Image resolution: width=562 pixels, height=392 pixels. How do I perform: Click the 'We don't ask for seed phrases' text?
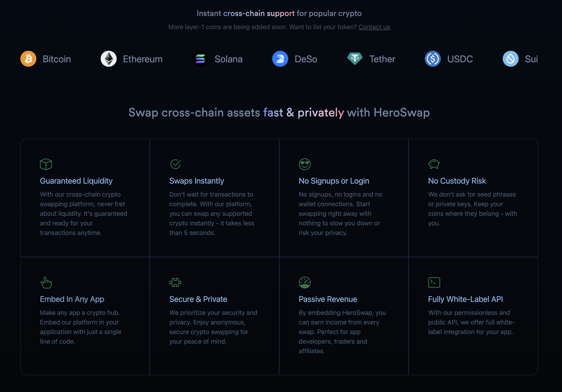click(x=473, y=209)
